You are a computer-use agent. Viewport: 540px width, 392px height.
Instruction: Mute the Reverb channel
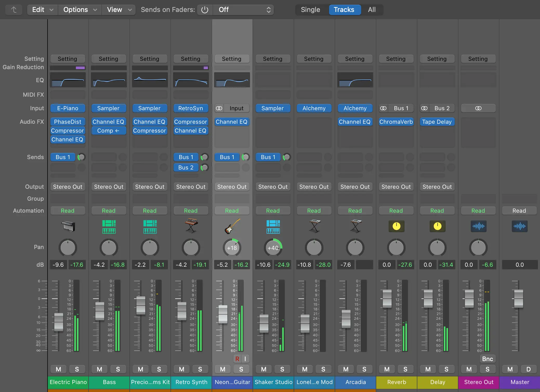point(387,369)
